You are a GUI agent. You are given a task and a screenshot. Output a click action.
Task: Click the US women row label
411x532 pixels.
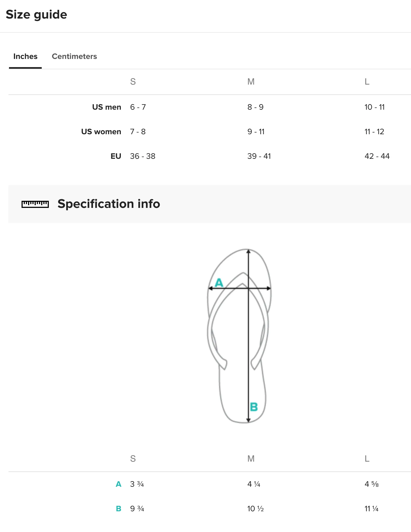101,131
